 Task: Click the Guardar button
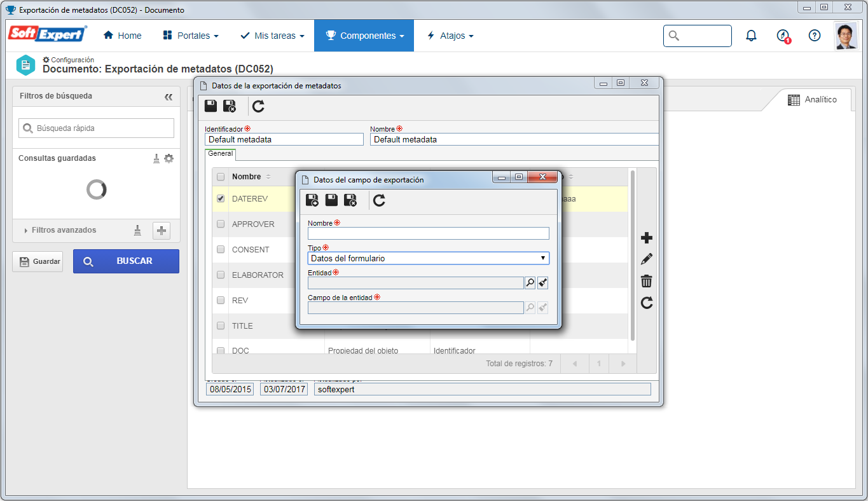(x=38, y=261)
